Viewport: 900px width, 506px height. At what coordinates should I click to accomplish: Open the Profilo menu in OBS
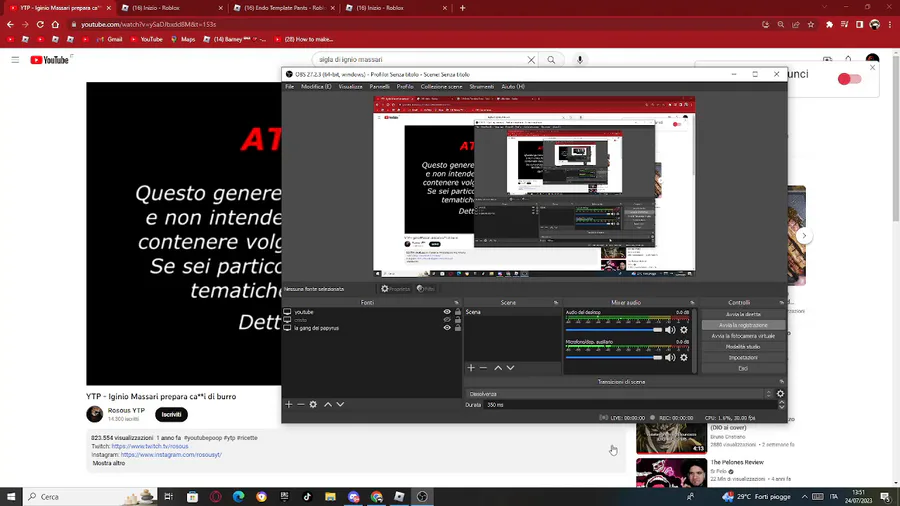[x=405, y=87]
